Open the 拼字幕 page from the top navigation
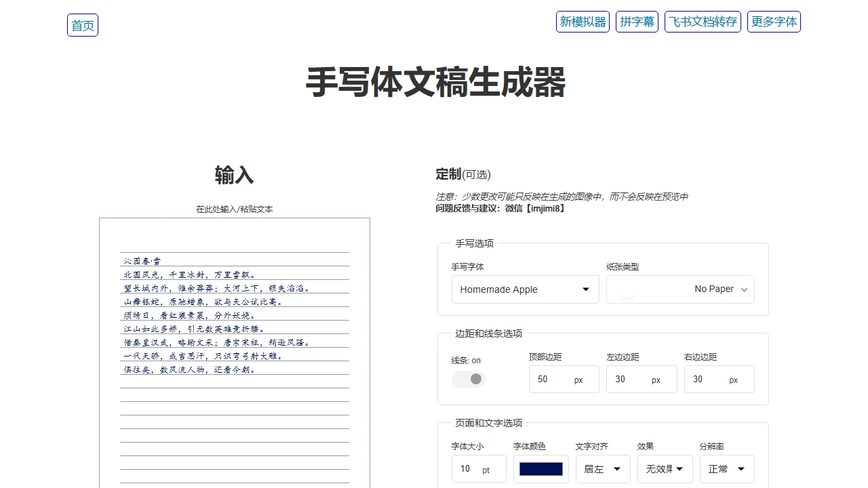 637,21
